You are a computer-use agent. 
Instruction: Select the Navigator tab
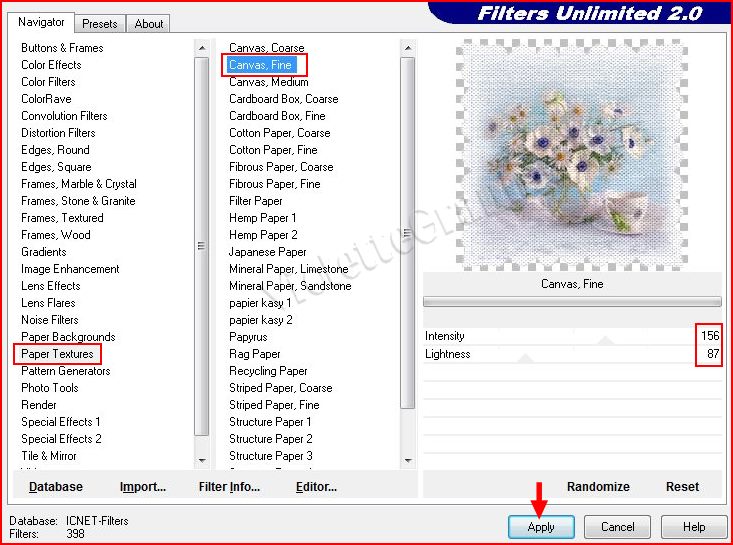point(42,22)
